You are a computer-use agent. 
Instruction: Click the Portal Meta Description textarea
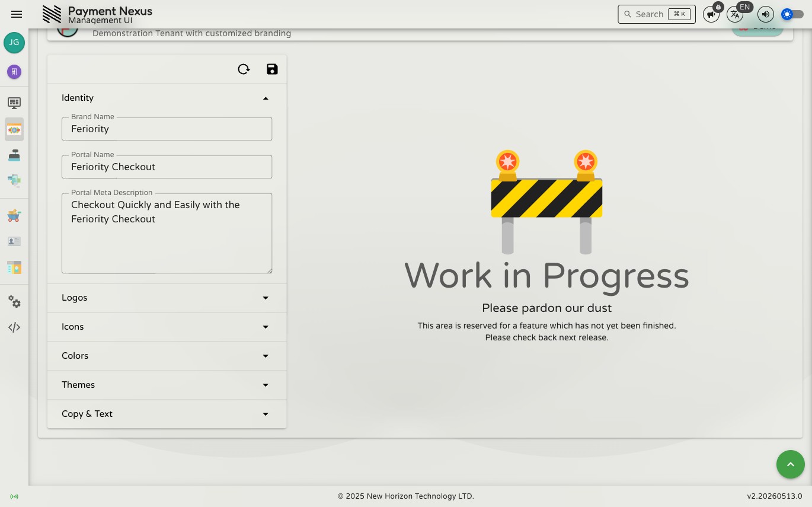(x=167, y=233)
